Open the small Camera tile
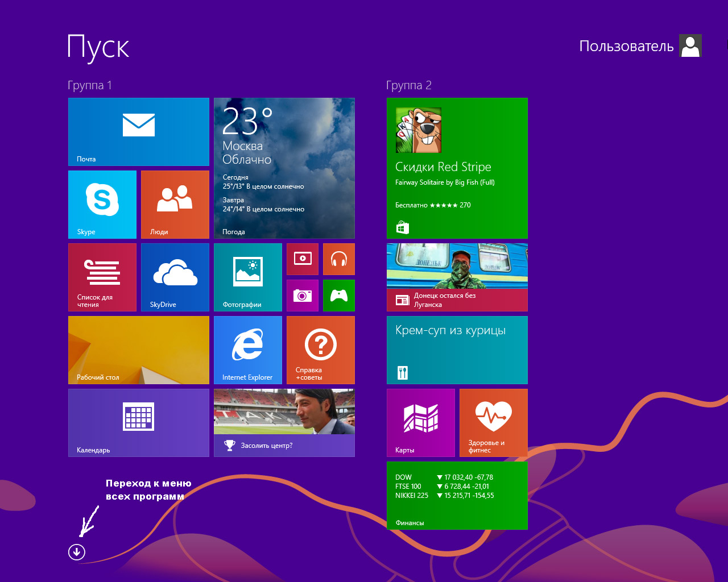This screenshot has width=728, height=582. pos(303,296)
